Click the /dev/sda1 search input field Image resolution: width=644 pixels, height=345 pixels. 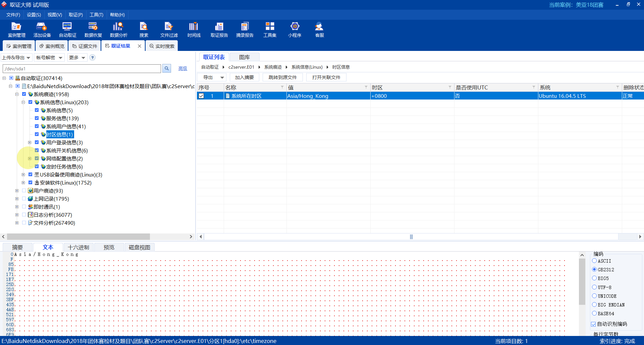tap(82, 69)
